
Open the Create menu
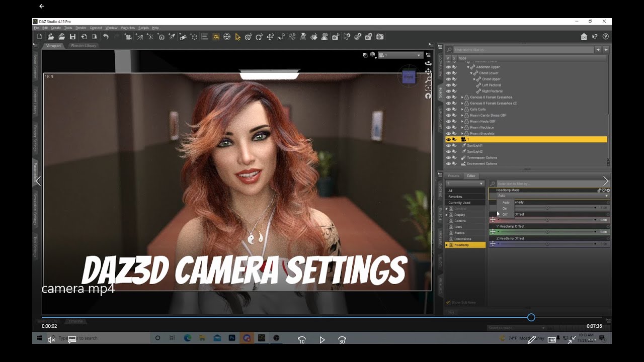click(56, 28)
